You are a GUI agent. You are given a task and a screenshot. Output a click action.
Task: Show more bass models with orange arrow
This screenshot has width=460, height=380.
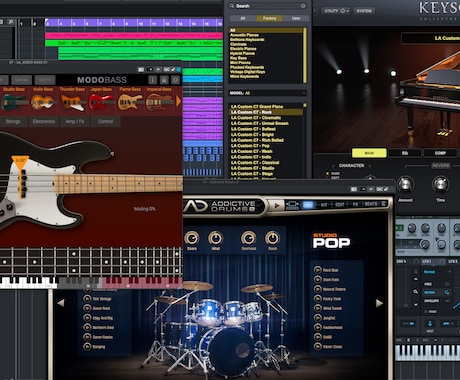click(178, 101)
